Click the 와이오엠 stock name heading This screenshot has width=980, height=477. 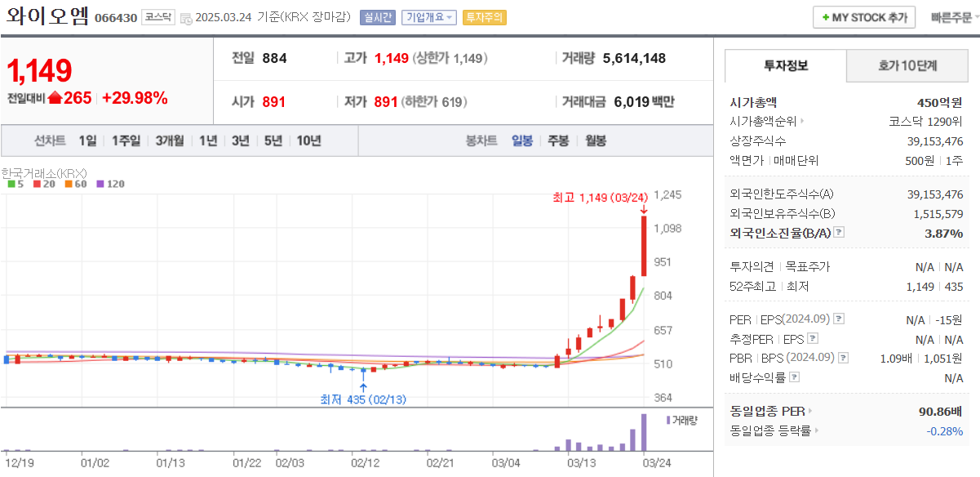(x=47, y=17)
